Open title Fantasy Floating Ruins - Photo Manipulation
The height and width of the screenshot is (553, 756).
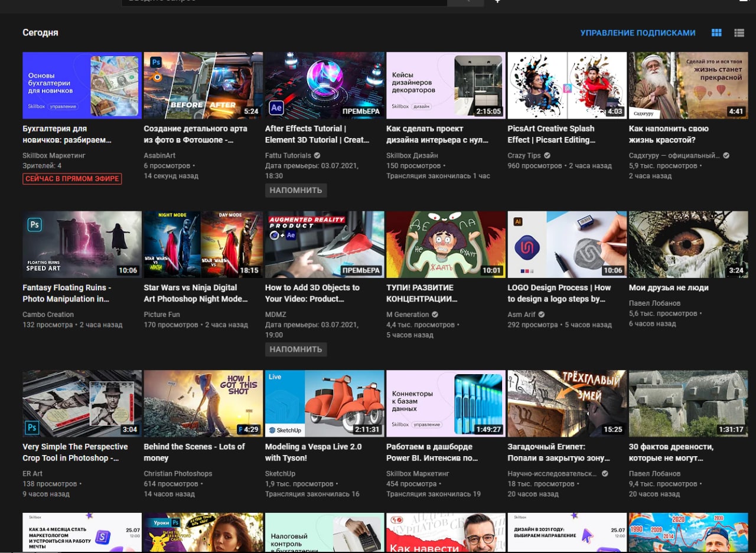click(x=67, y=293)
